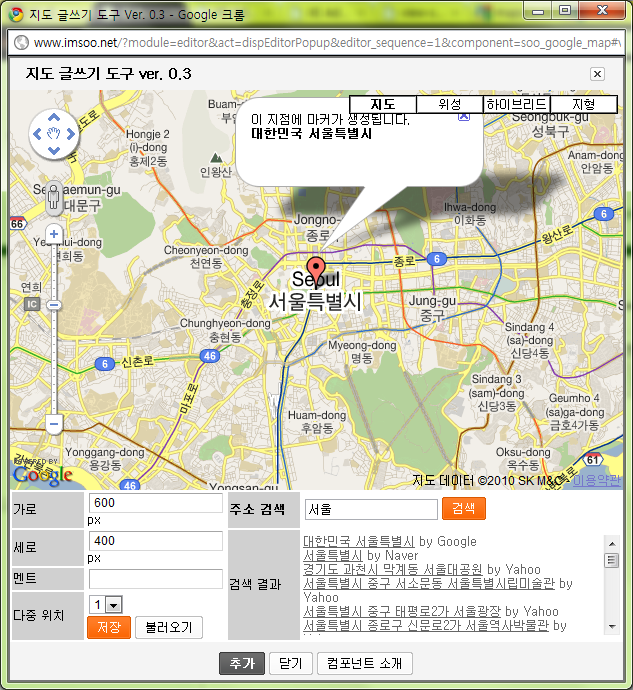Open the 이용약관 terms link on map

tap(597, 481)
